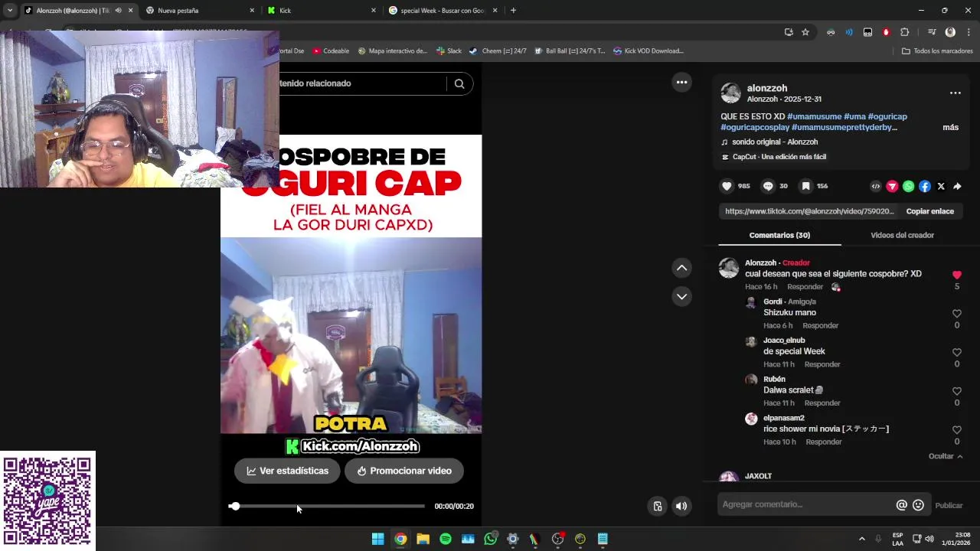Open a new browser tab
This screenshot has width=980, height=551.
(x=513, y=10)
